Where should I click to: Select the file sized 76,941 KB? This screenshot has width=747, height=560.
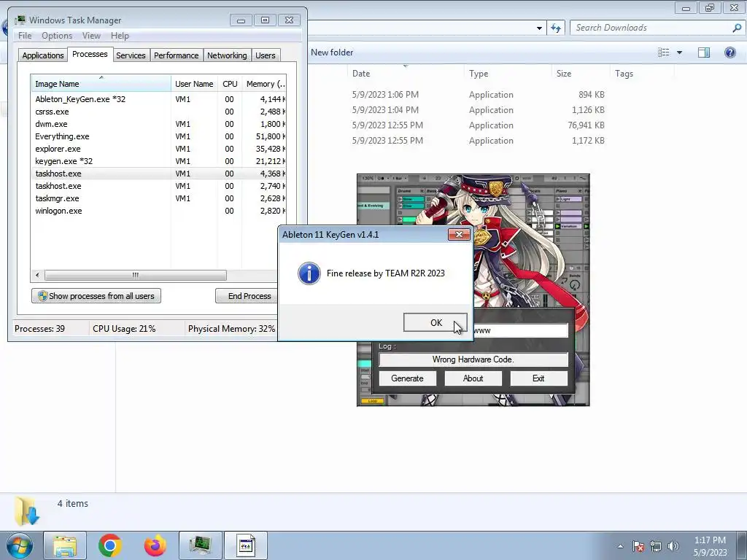[586, 125]
